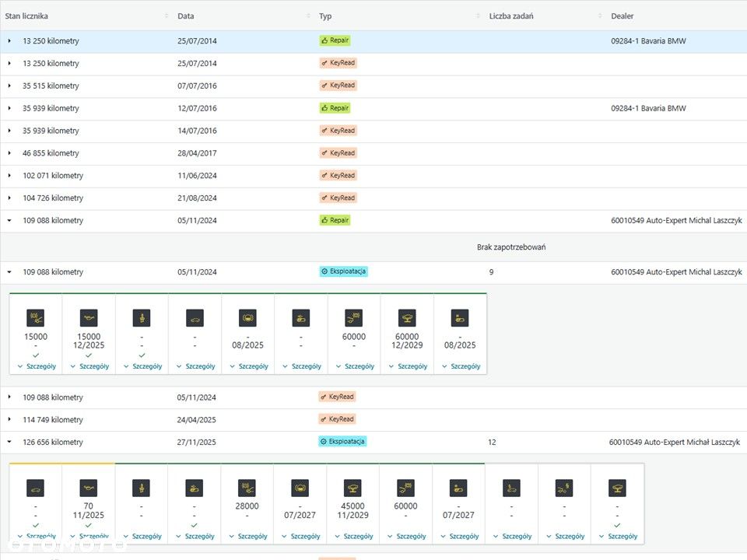Collapse the 126 656 kilometry Eksploatacja row
The image size is (747, 560).
(x=9, y=442)
